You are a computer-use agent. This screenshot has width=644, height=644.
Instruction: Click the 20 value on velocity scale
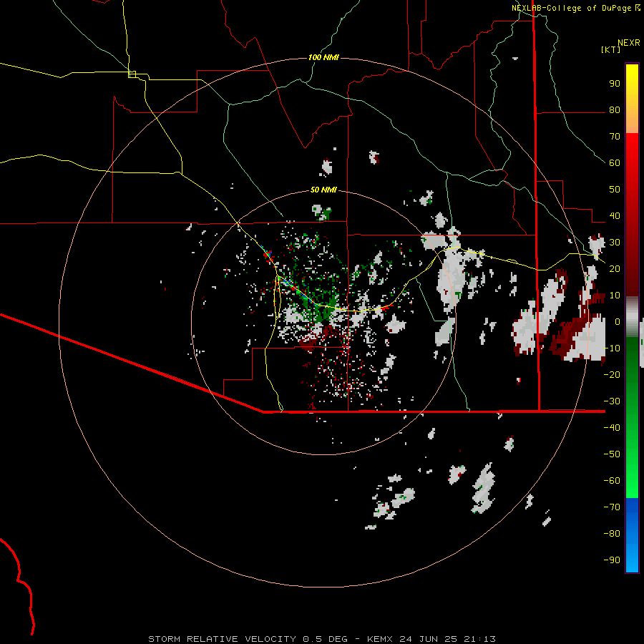pyautogui.click(x=615, y=268)
